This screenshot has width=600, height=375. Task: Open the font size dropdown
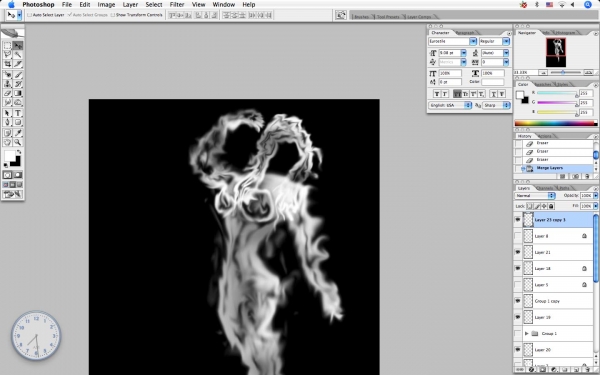(x=463, y=53)
